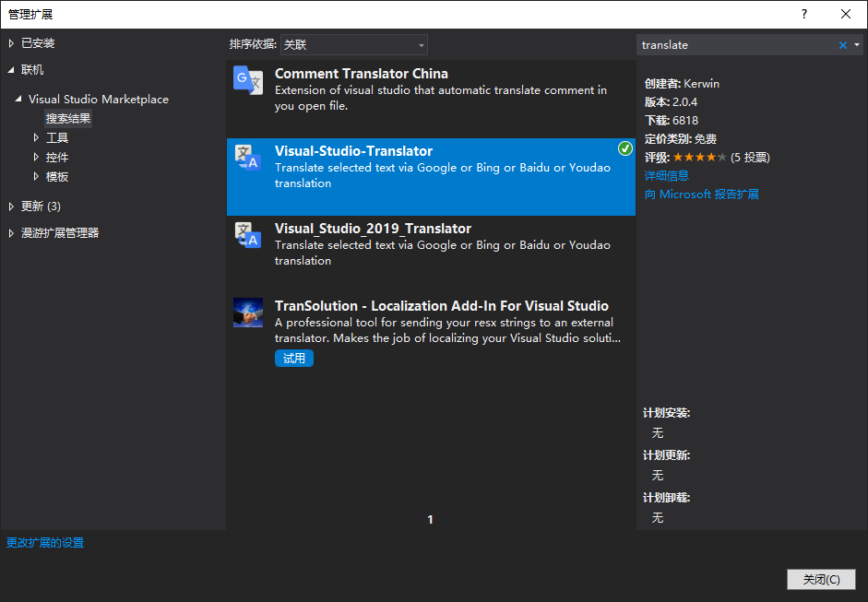
Task: Select the 工具 tree label
Action: [x=57, y=137]
